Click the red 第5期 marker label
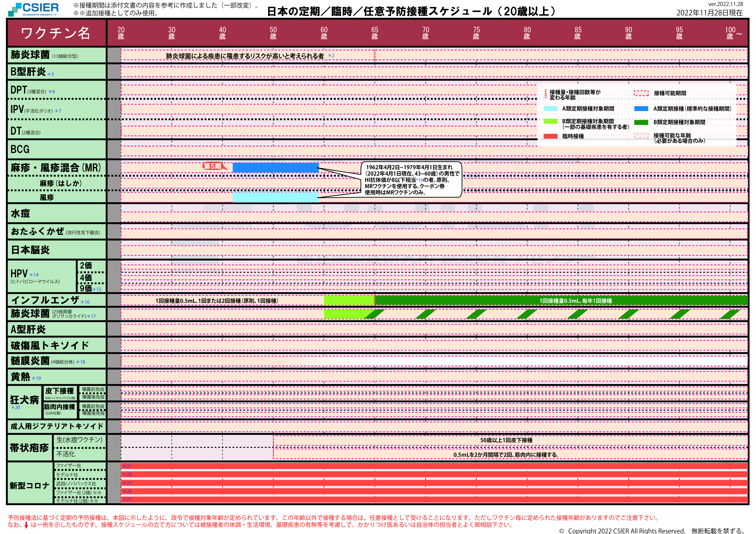This screenshot has height=534, width=756. 213,166
